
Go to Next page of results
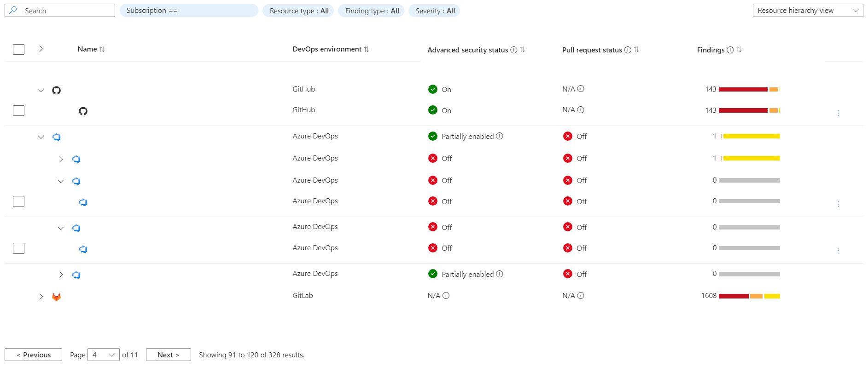tap(168, 355)
